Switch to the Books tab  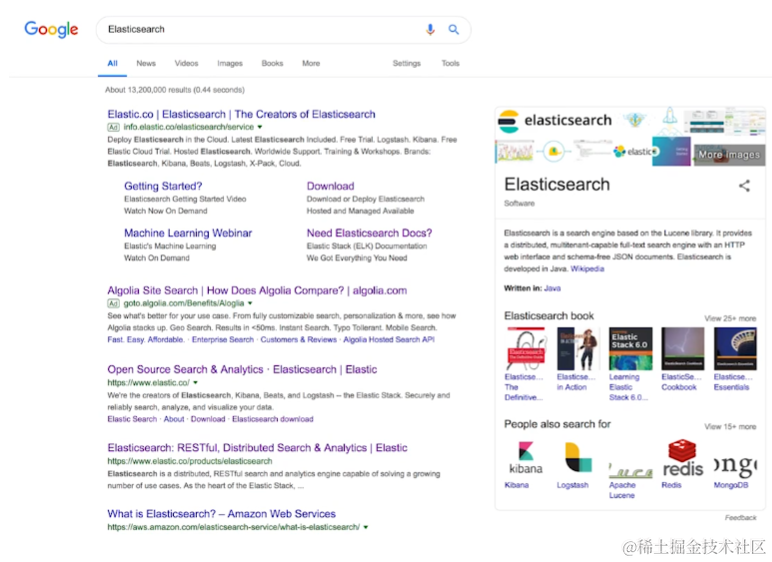point(272,63)
